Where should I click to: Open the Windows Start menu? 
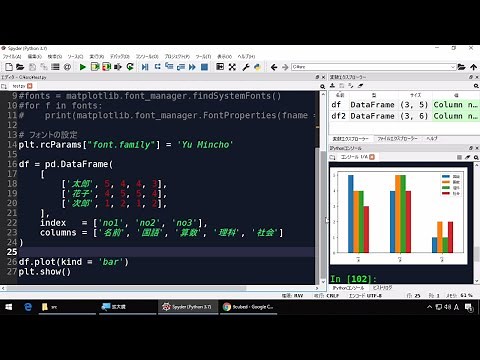pos(9,307)
